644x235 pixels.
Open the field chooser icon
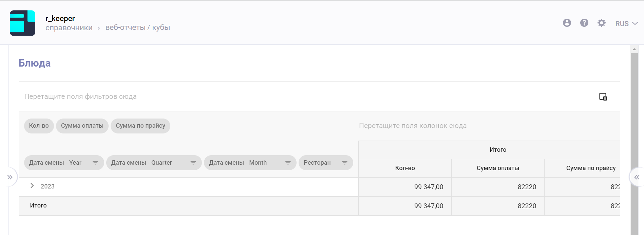coord(603,97)
